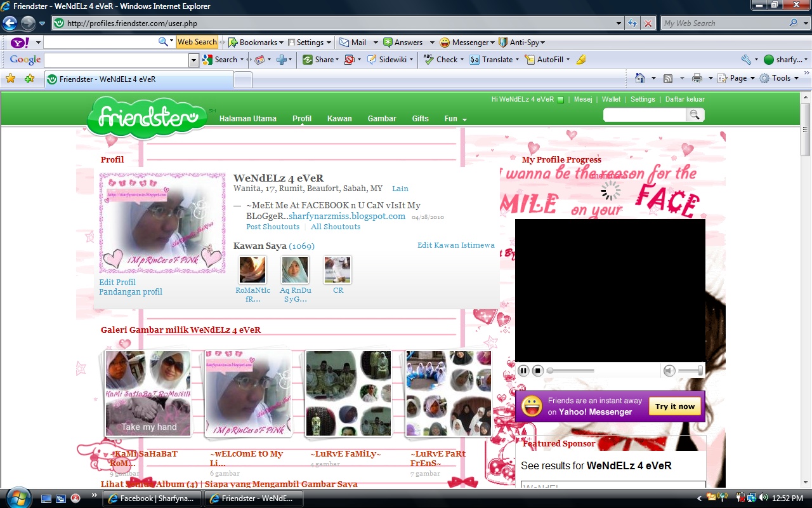Launch Yahoo Messenger from the toolbar
Image resolution: width=812 pixels, height=508 pixels.
click(464, 43)
